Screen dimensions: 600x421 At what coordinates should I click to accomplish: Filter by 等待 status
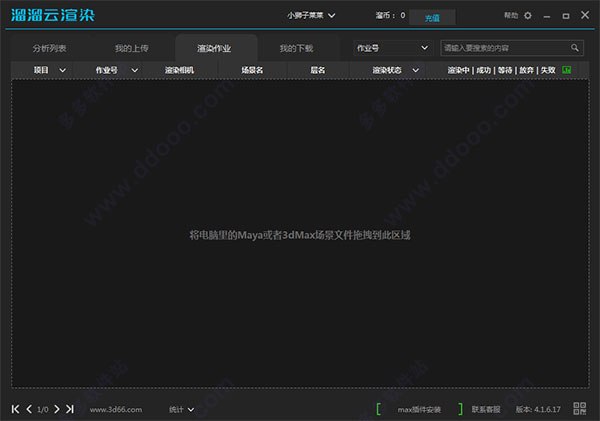[x=505, y=70]
